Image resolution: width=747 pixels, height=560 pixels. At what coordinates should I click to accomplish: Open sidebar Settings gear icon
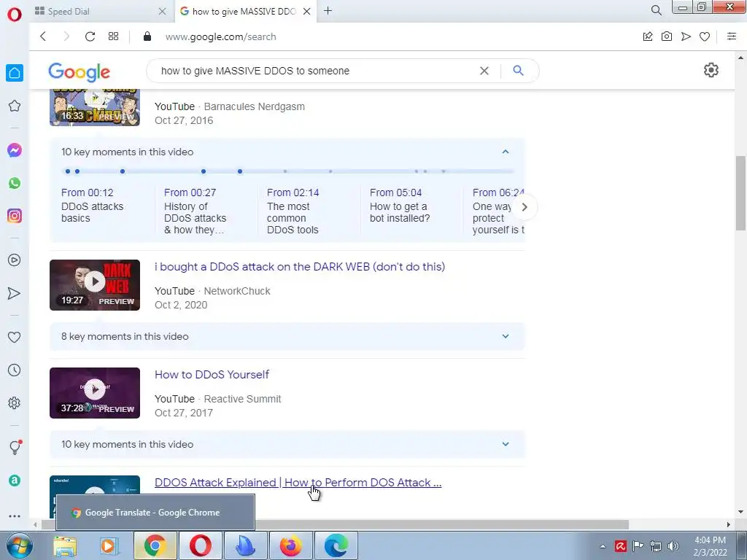pyautogui.click(x=15, y=402)
